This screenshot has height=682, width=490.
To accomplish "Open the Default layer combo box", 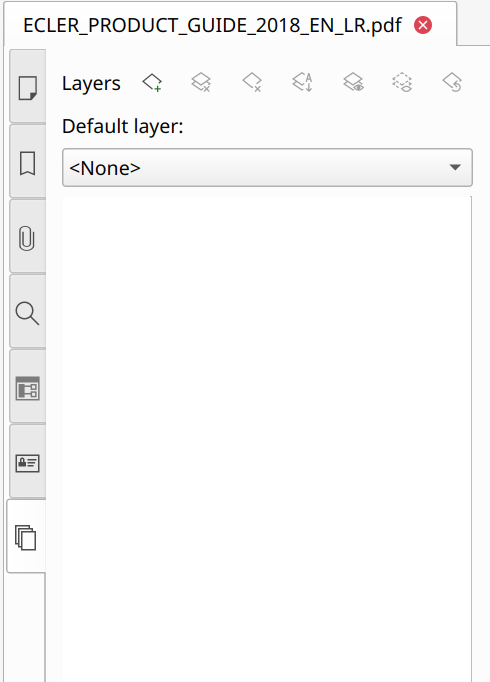I will [x=267, y=168].
